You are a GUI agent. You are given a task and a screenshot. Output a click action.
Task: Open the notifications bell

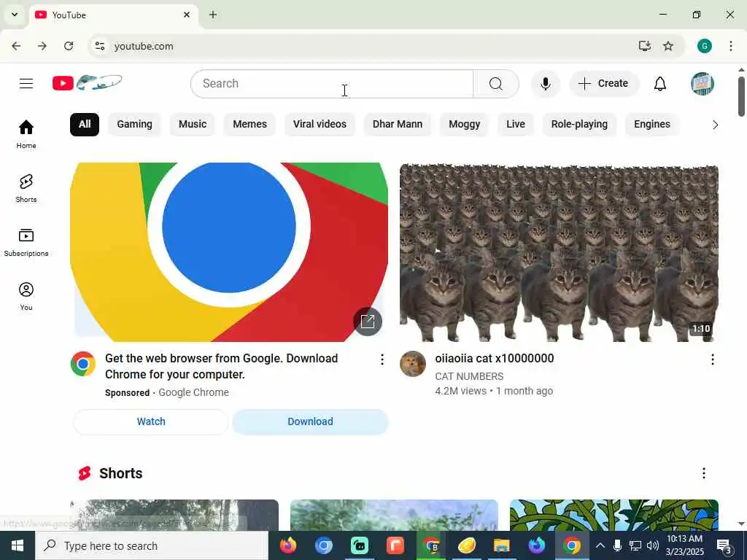tap(659, 84)
